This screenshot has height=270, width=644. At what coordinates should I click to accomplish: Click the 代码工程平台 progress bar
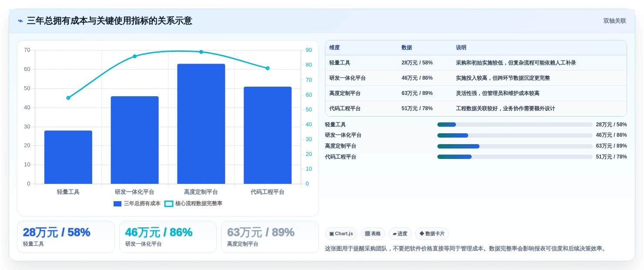tap(515, 157)
